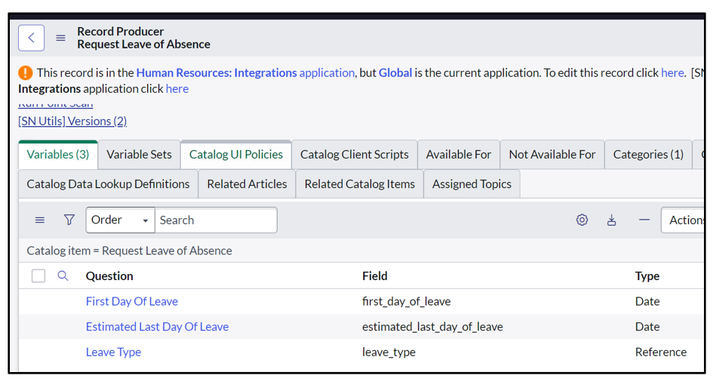Click the minus collapse icon in list toolbar

point(644,220)
